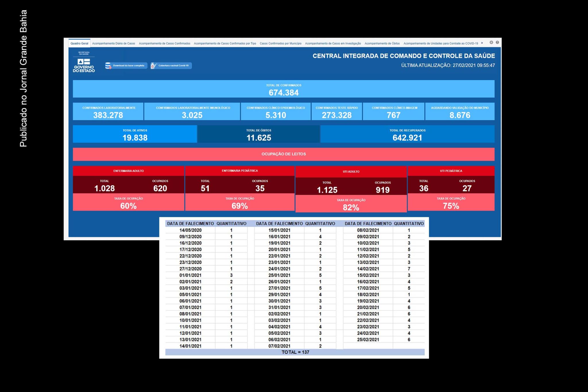
Task: Open the Quadro Geral tab
Action: click(x=80, y=43)
